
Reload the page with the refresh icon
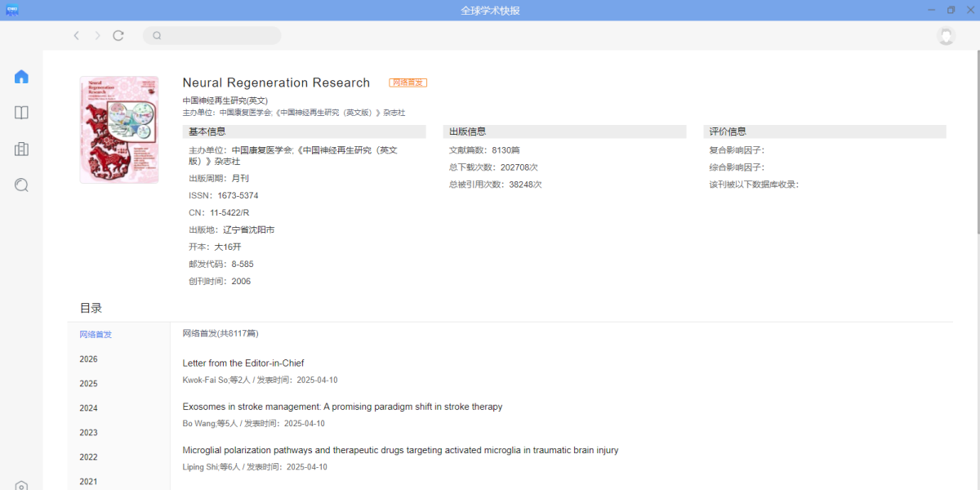118,35
